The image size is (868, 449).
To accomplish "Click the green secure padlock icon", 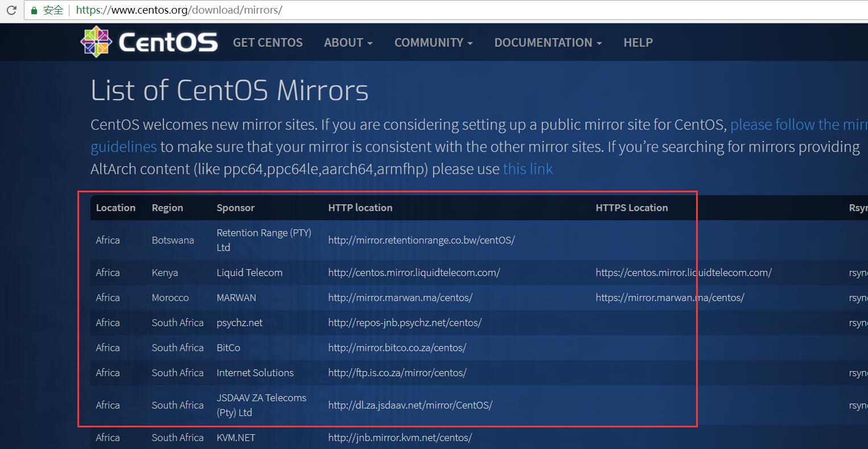I will pyautogui.click(x=34, y=10).
